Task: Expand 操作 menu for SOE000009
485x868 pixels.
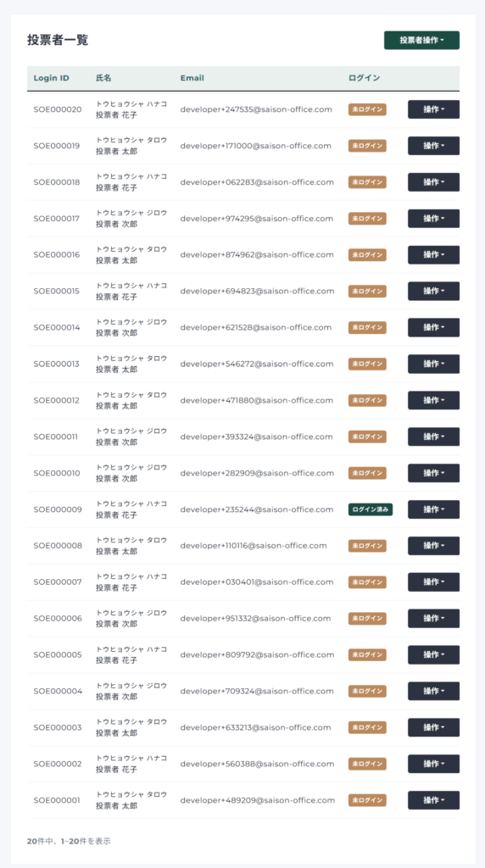Action: point(433,509)
